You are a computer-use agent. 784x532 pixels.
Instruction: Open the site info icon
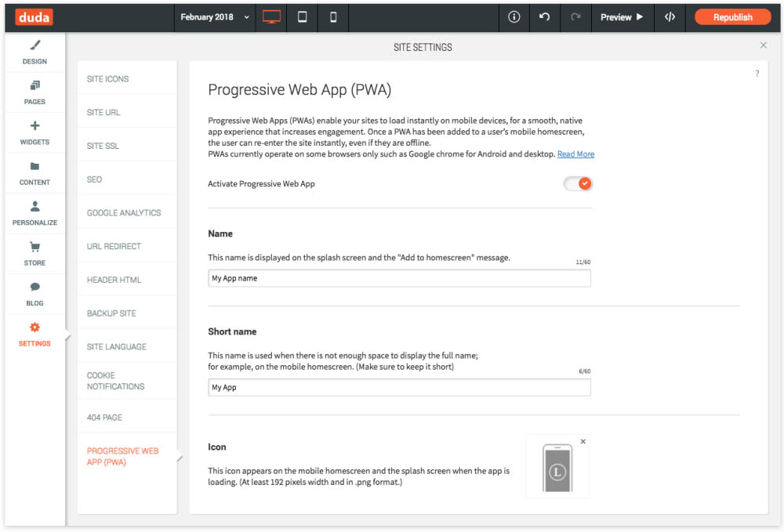coord(514,17)
